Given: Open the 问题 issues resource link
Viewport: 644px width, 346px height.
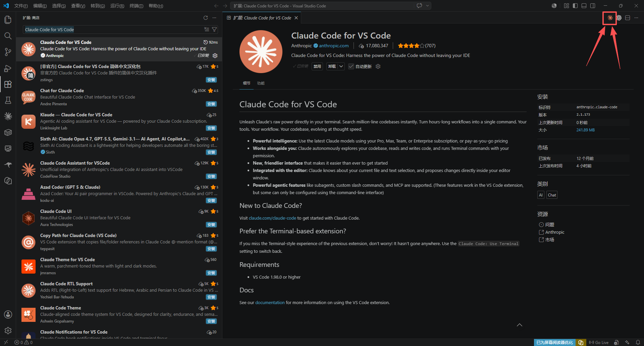Looking at the screenshot, I should [x=550, y=225].
